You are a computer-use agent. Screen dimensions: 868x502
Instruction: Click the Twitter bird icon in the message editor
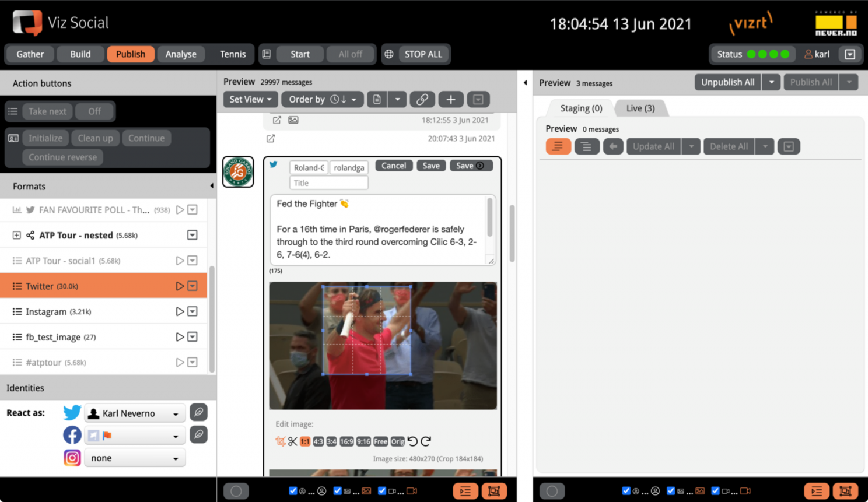pyautogui.click(x=274, y=164)
